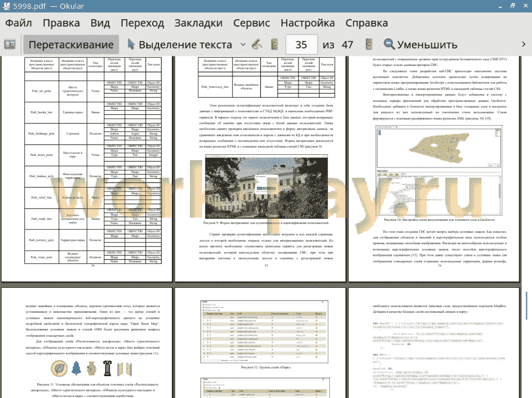Close the Okular window
The image size is (532, 398).
[x=525, y=6]
